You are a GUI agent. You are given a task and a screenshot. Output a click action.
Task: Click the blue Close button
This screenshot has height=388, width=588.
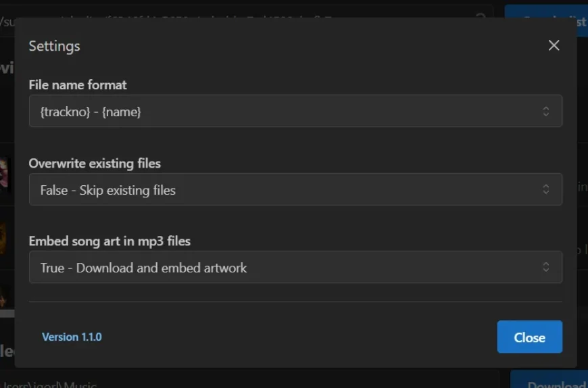pos(529,337)
